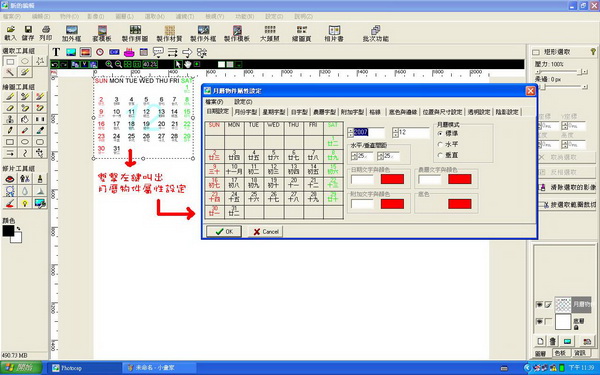Click the zoom-in magnifier icon
The image size is (600, 375).
pyautogui.click(x=109, y=64)
